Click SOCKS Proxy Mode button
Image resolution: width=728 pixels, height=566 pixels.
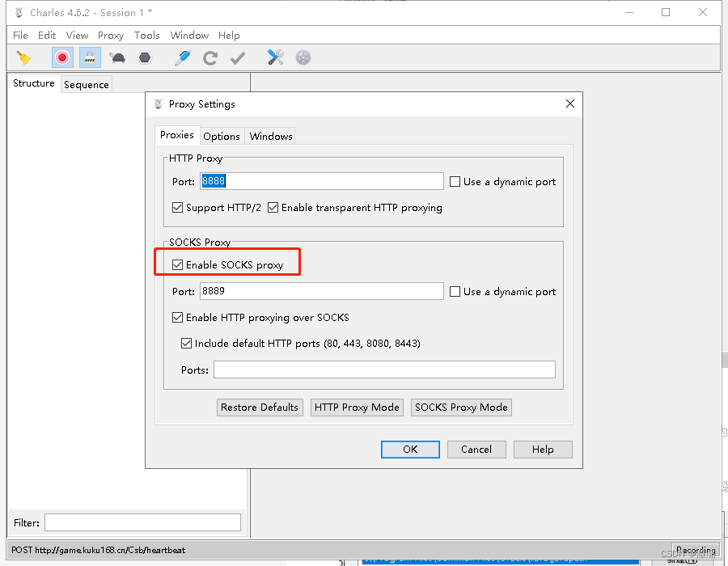tap(461, 408)
